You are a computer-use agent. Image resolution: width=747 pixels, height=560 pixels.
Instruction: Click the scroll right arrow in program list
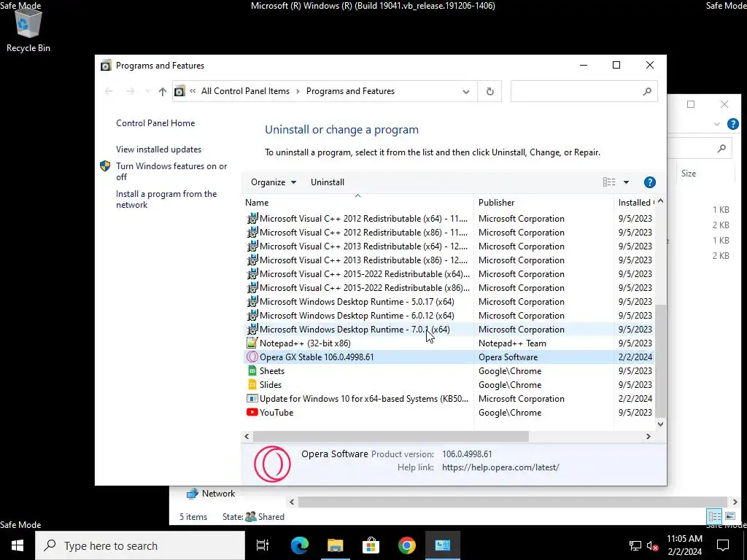click(x=648, y=436)
